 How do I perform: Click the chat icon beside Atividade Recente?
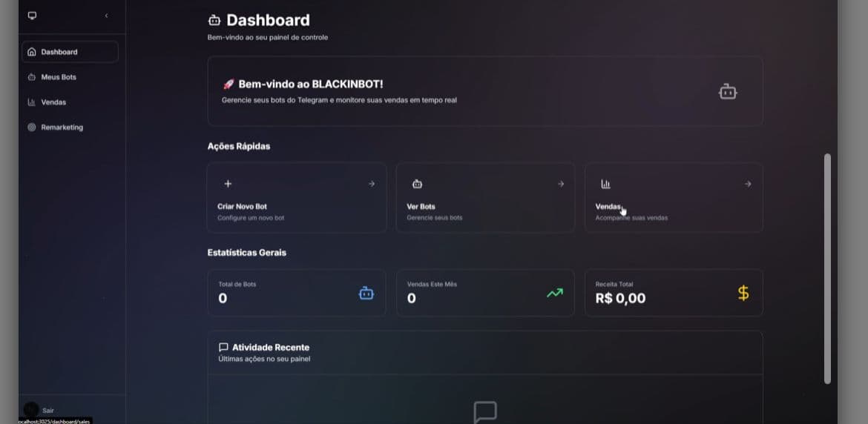[223, 347]
